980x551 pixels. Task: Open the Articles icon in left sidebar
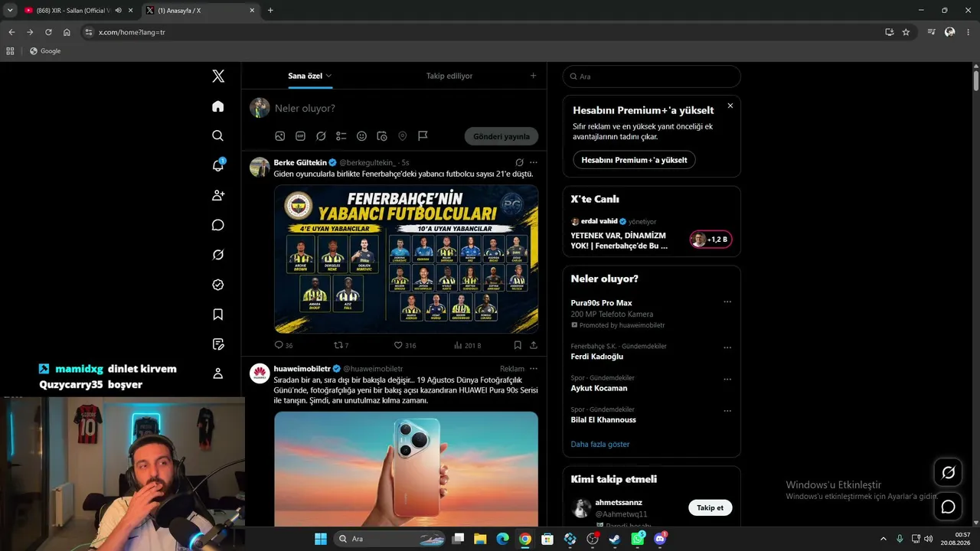(218, 344)
